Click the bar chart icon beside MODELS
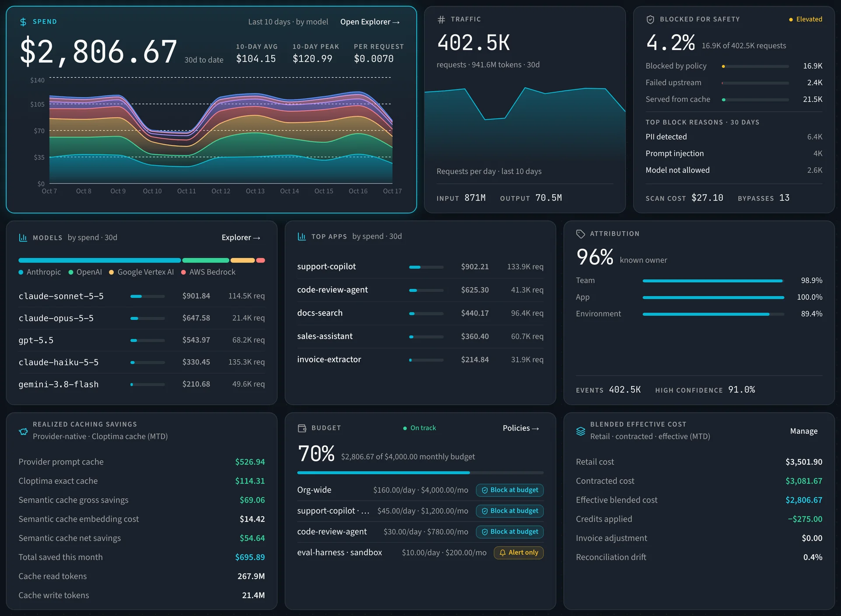Viewport: 841px width, 616px height. click(x=23, y=237)
